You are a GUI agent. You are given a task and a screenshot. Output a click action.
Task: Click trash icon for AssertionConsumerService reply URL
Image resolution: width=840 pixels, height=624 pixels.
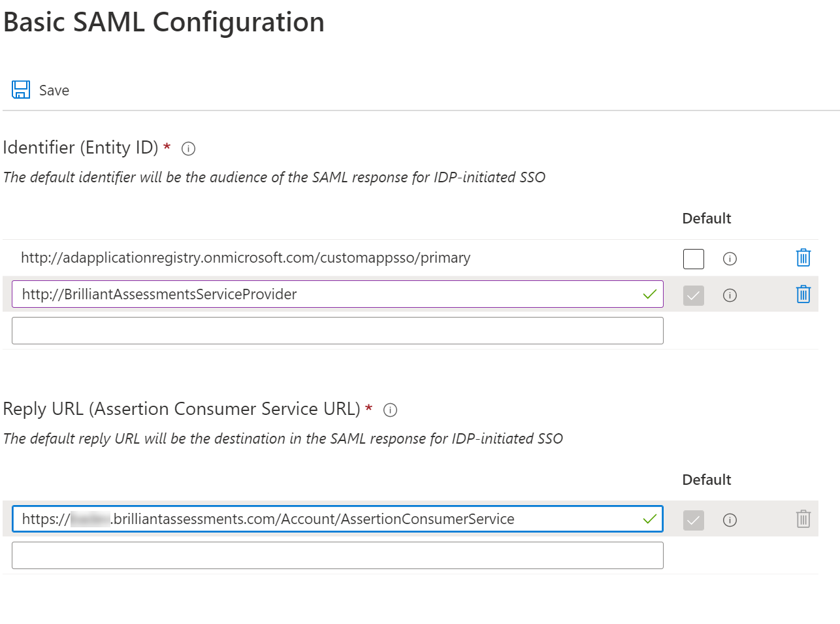click(803, 519)
